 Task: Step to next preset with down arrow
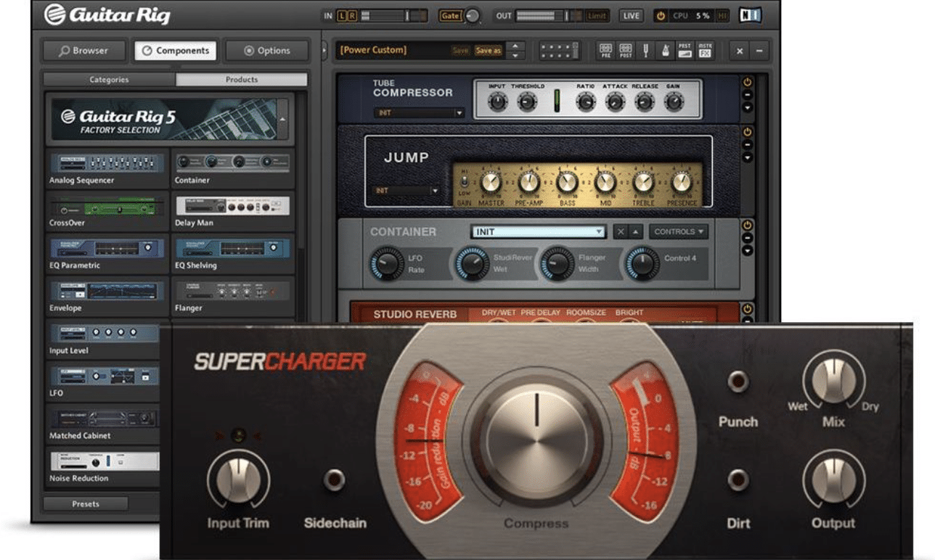[515, 55]
